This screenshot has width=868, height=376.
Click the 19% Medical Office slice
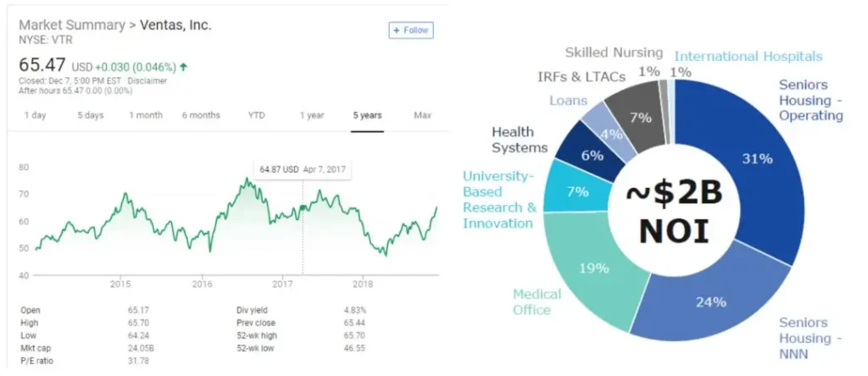click(x=593, y=268)
